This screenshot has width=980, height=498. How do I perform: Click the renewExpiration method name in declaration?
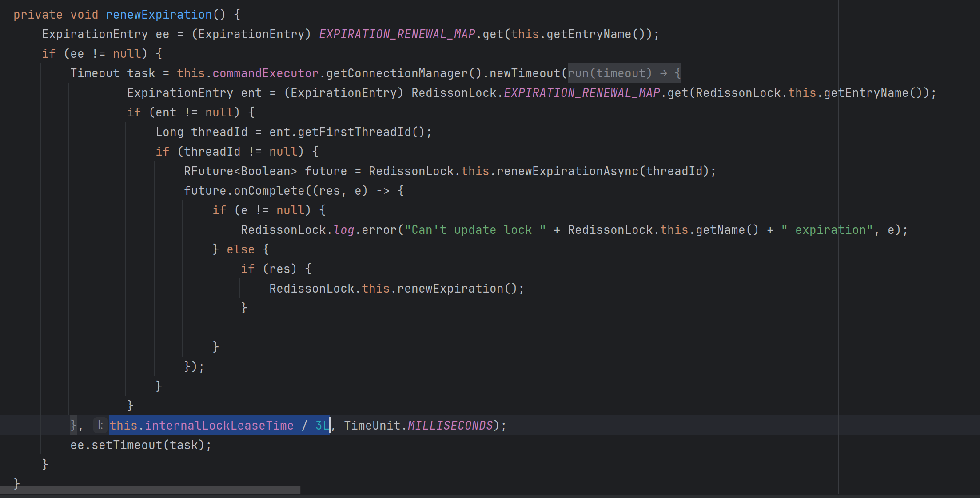tap(159, 15)
